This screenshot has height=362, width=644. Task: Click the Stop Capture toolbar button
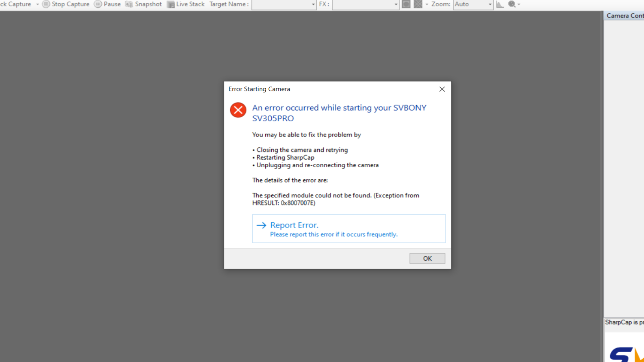(x=66, y=4)
